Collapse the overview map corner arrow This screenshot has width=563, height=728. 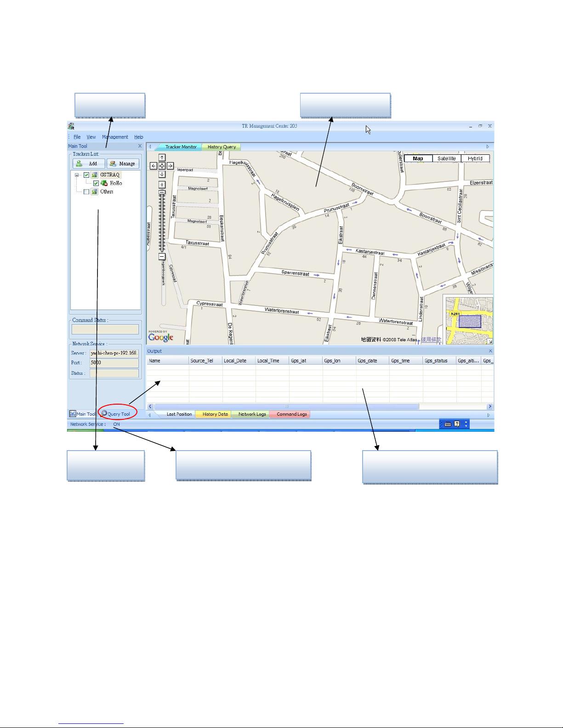coord(490,341)
